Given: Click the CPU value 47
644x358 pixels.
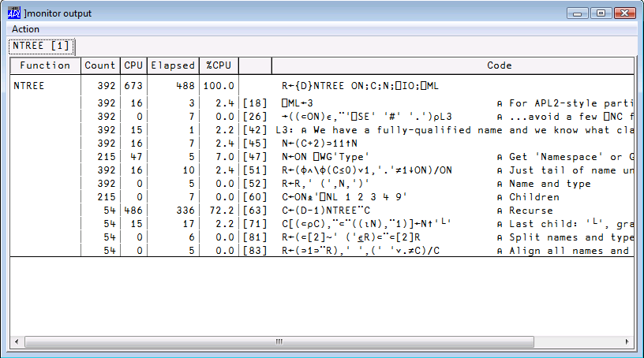Looking at the screenshot, I should 137,157.
